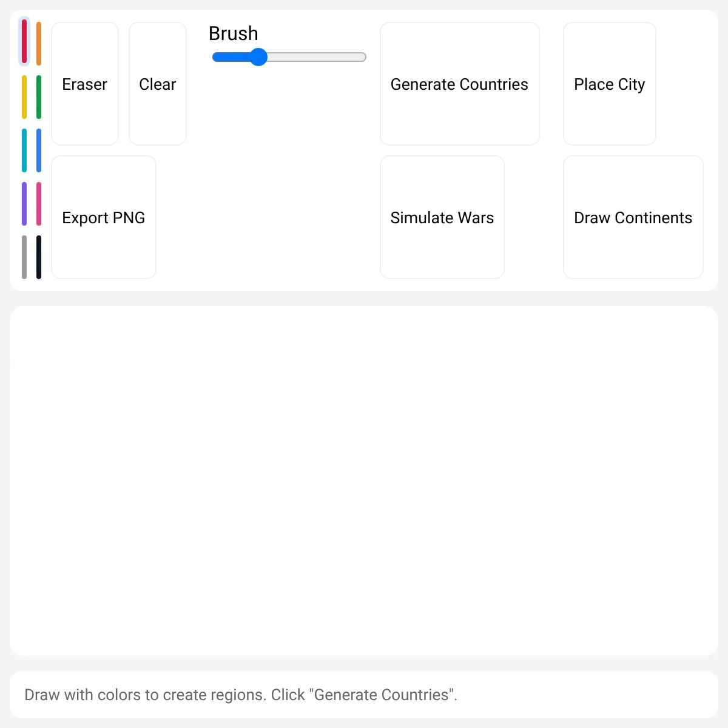Click the Brush size slider handle
The width and height of the screenshot is (728, 728).
(258, 57)
